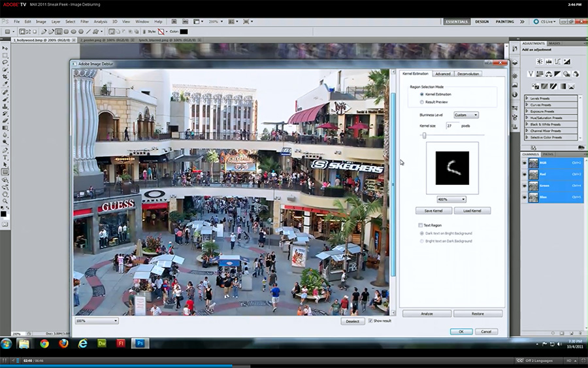This screenshot has height=368, width=588.
Task: Select the Path Selection tool
Action: pyautogui.click(x=5, y=165)
